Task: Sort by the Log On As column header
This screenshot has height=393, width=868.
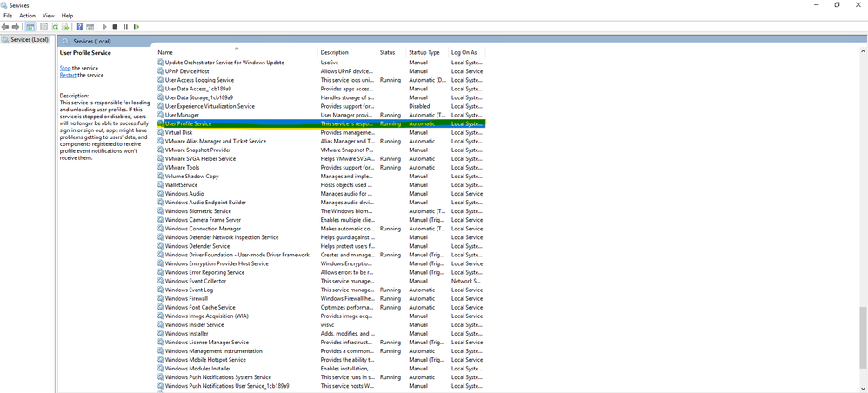Action: click(467, 52)
